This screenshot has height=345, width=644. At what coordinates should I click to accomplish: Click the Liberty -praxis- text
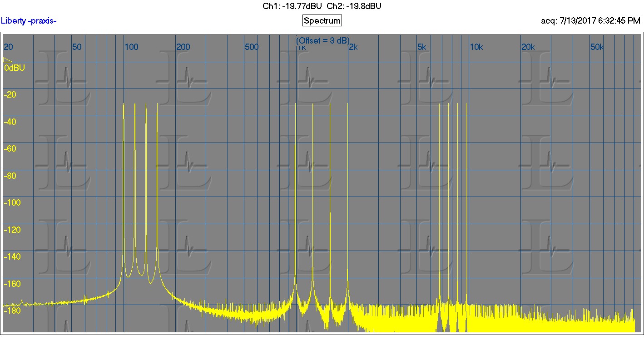pos(29,20)
